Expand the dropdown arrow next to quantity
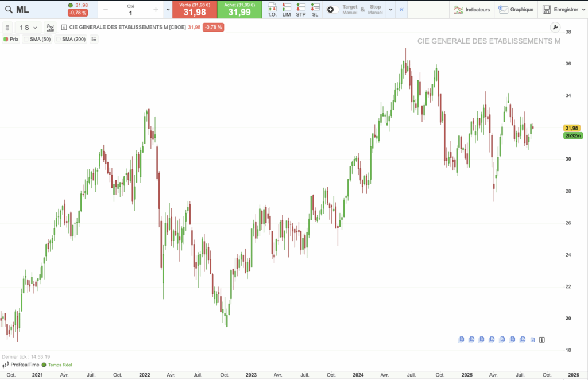 pyautogui.click(x=168, y=9)
